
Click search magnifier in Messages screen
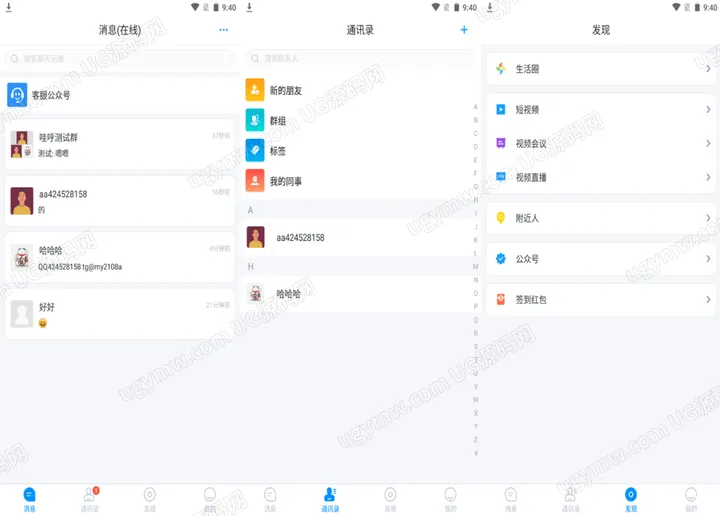coord(15,59)
